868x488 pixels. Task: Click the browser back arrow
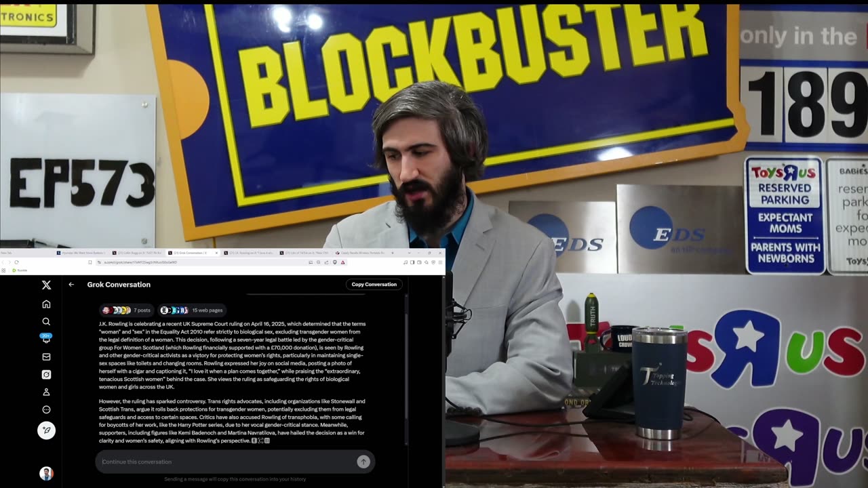pos(3,262)
